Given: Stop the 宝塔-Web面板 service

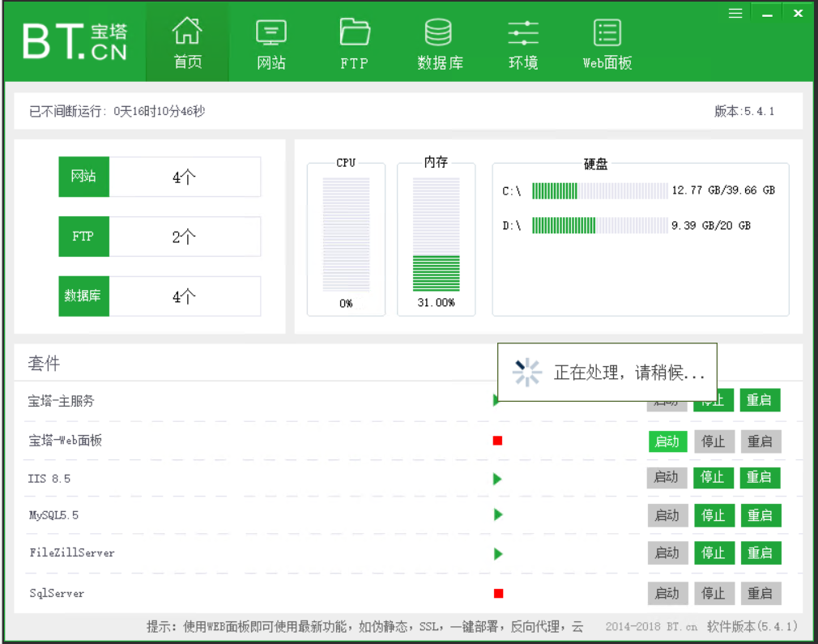Looking at the screenshot, I should point(714,441).
